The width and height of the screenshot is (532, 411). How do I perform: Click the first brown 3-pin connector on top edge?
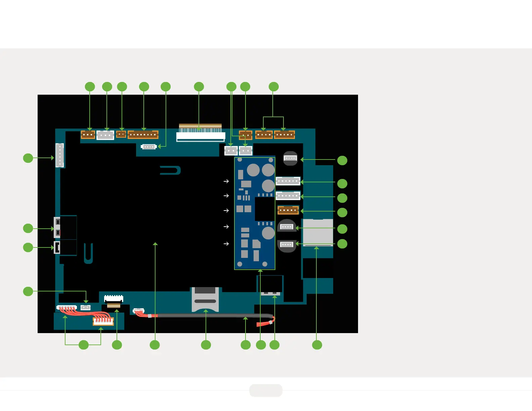88,135
